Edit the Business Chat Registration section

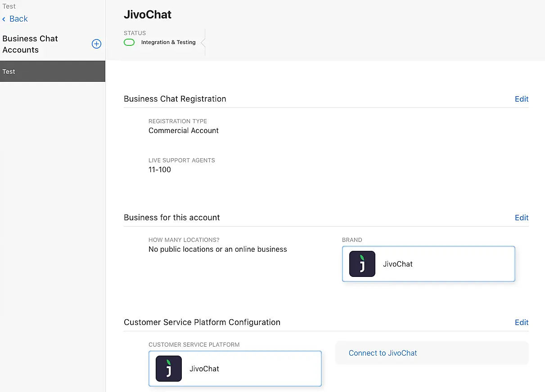pos(521,99)
